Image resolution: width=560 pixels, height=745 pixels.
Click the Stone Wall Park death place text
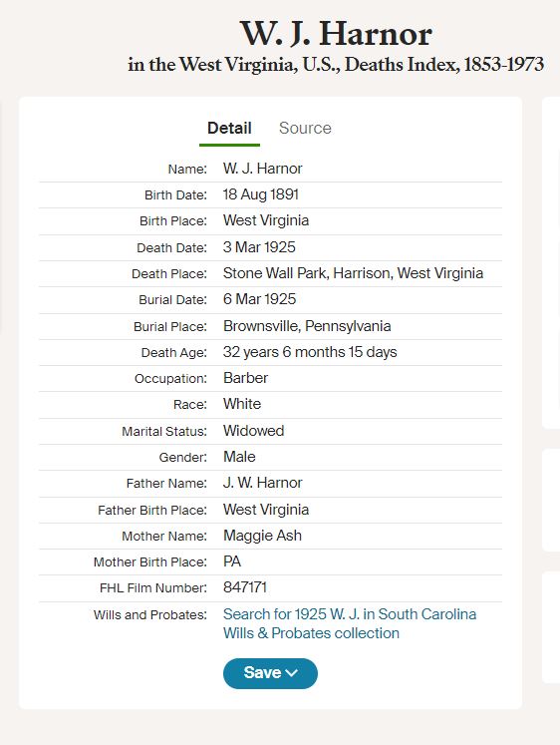point(353,273)
